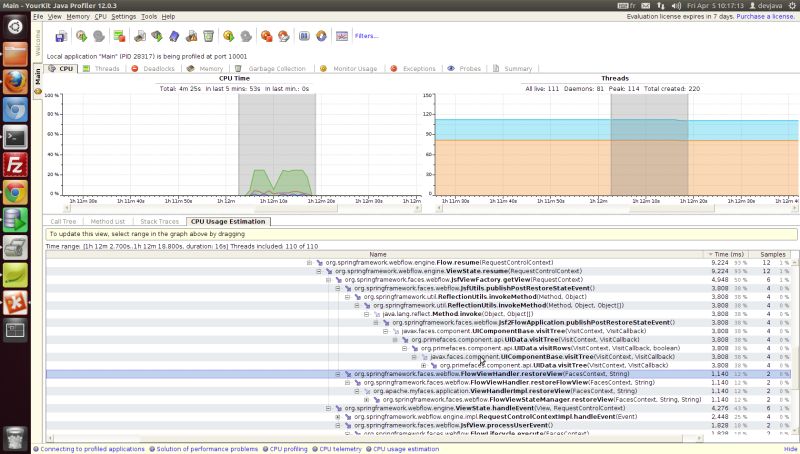Start CPU profiling with the green-arrow icon
Viewport: 800px width, 454px height.
click(x=81, y=36)
